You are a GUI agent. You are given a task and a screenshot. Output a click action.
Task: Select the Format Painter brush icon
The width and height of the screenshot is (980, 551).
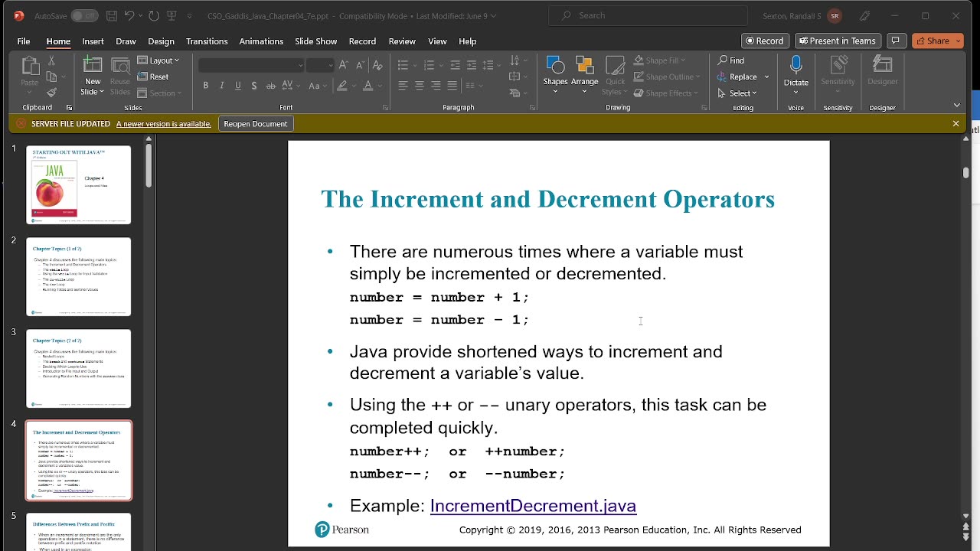pos(51,93)
